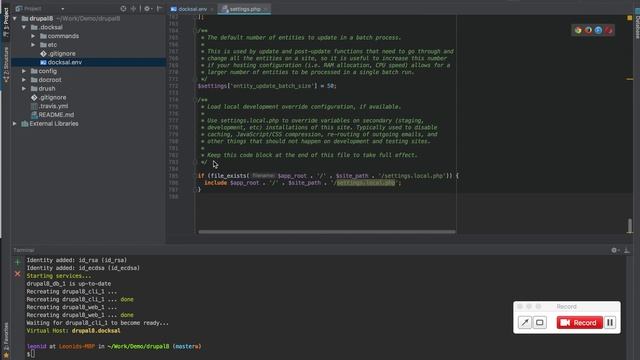Open Favorites tool window side tab
Viewport: 640px width, 360px height.
pos(6,340)
